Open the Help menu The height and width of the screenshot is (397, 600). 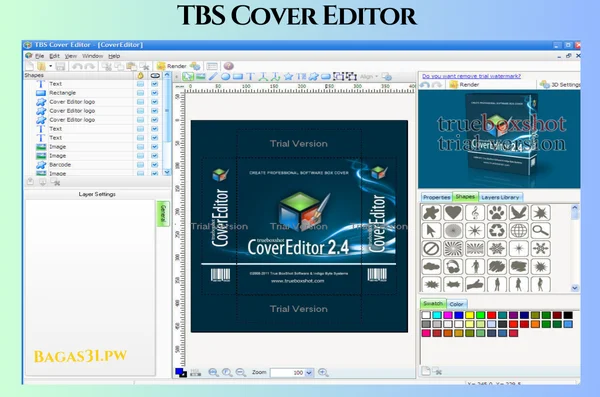coord(114,56)
